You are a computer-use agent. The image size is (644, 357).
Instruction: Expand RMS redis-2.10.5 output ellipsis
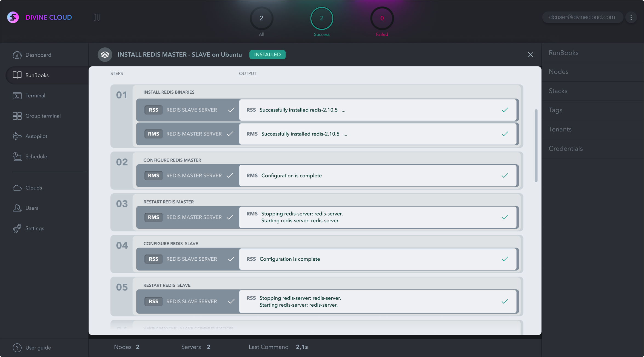coord(345,134)
